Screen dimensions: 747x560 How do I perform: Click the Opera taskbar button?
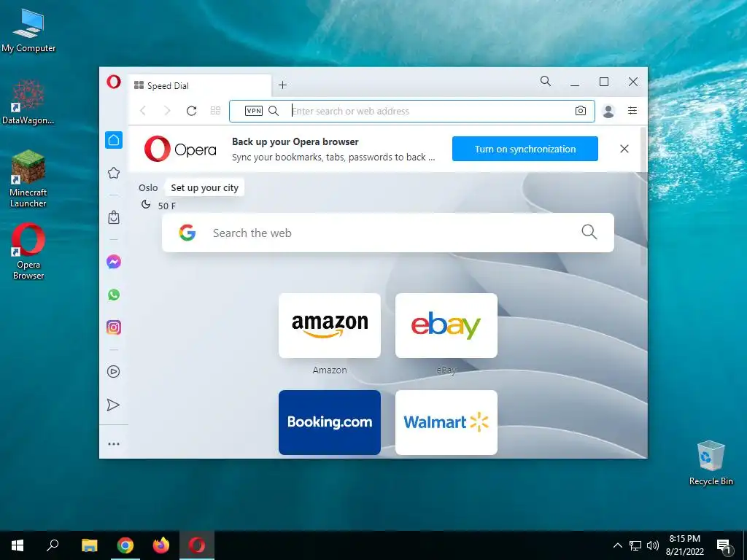coord(197,545)
